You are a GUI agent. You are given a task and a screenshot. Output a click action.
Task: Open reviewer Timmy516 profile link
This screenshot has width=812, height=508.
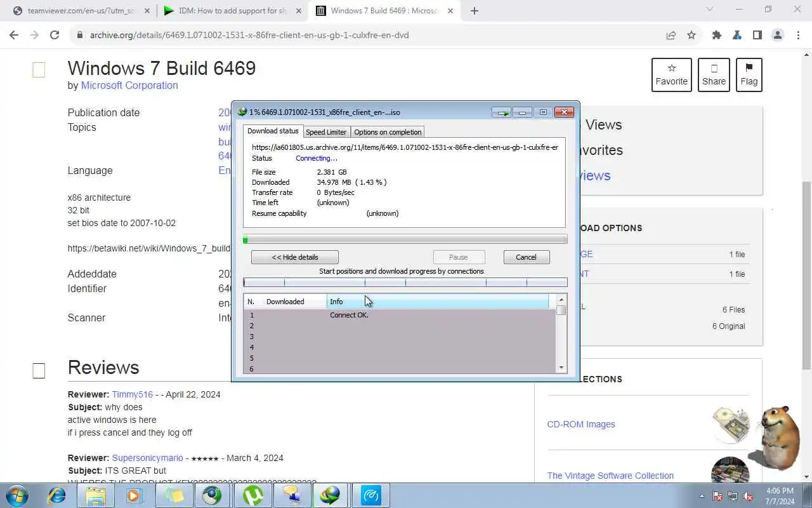click(x=133, y=394)
